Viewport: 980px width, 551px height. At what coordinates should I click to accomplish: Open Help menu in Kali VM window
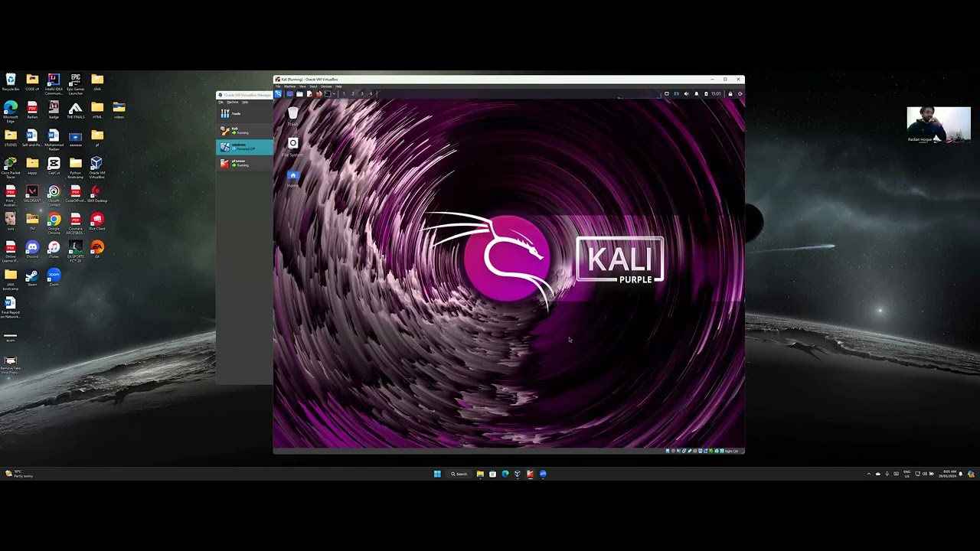[338, 86]
